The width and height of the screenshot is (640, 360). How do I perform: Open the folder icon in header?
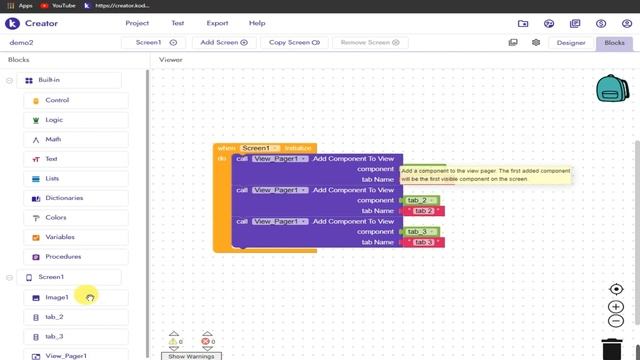tap(523, 24)
